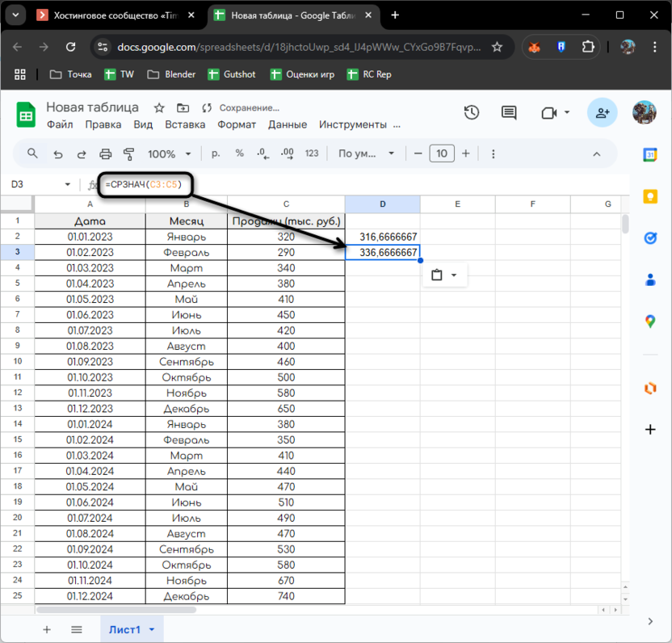672x643 pixels.
Task: Open the paste options dropdown
Action: pyautogui.click(x=444, y=275)
